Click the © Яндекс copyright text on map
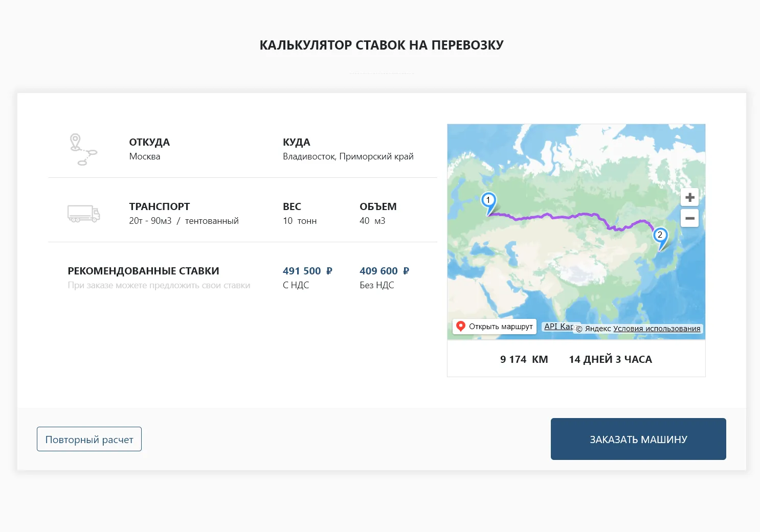 pyautogui.click(x=593, y=329)
